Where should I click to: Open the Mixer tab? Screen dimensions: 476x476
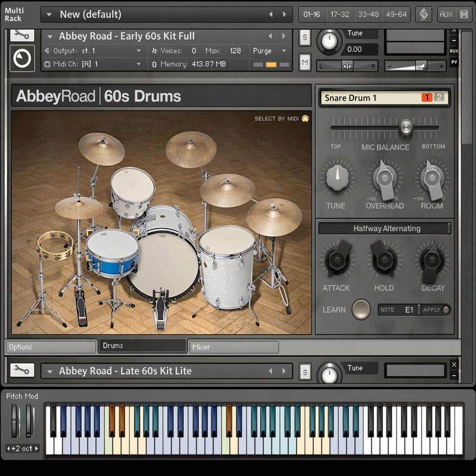[233, 347]
